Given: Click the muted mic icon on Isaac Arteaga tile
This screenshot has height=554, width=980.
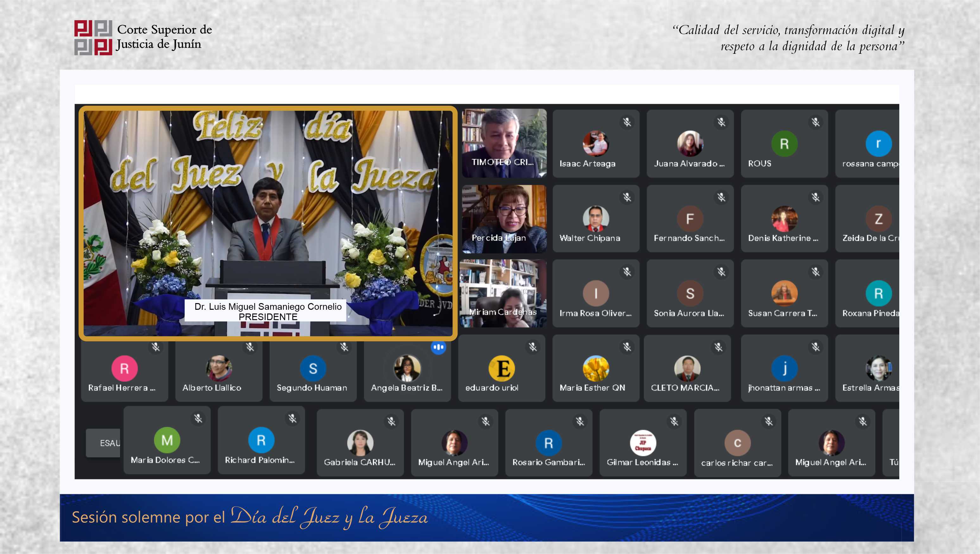Looking at the screenshot, I should tap(627, 122).
